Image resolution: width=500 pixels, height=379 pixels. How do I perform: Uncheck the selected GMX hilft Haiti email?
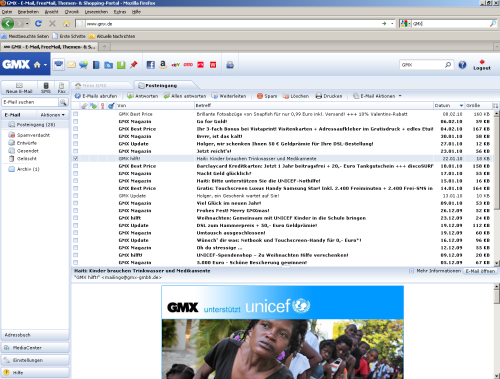[76, 158]
